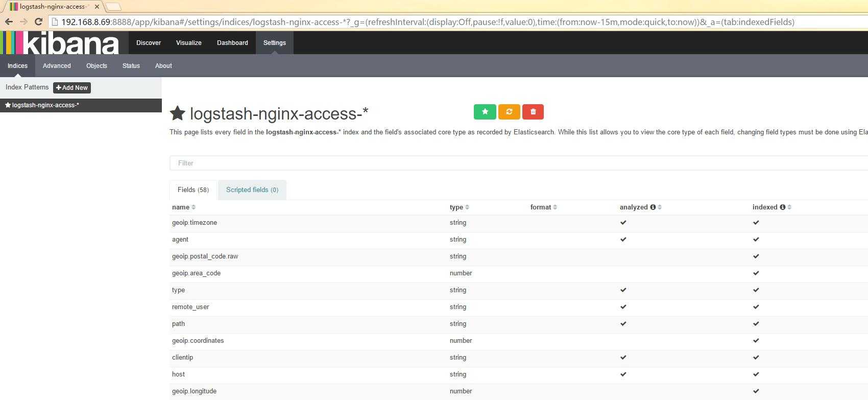
Task: Switch to the Scripted fields (0) tab
Action: (x=252, y=190)
